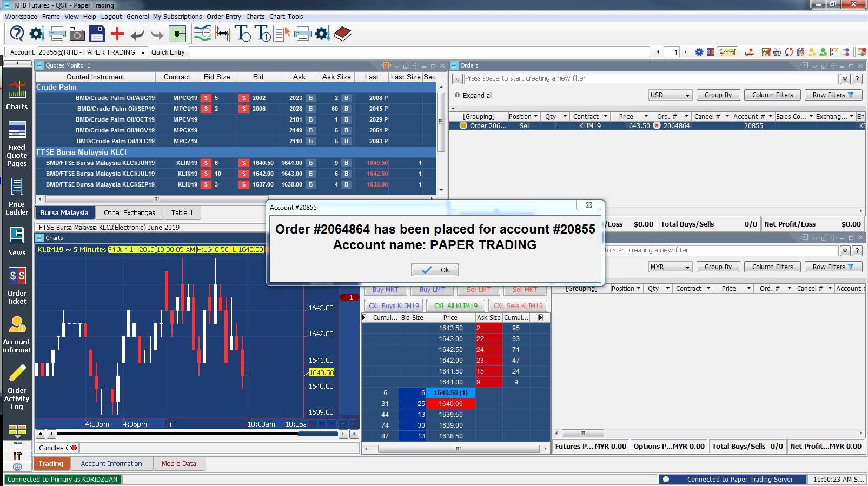Screen dimensions: 868x486
Task: Click the CXL All KLIM19 button
Action: [x=456, y=305]
